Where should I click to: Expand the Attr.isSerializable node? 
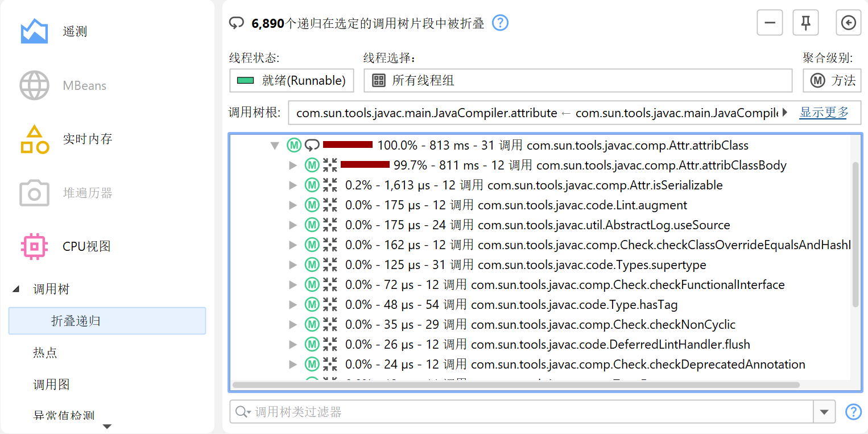coord(293,185)
